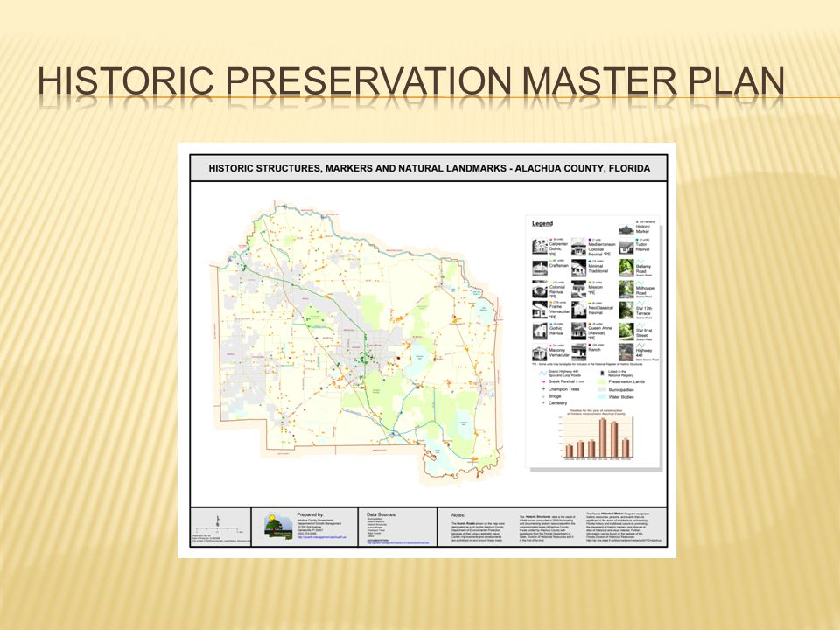Click the 'Water Bodies' blue legend swatch
Image resolution: width=840 pixels, height=630 pixels.
602,397
